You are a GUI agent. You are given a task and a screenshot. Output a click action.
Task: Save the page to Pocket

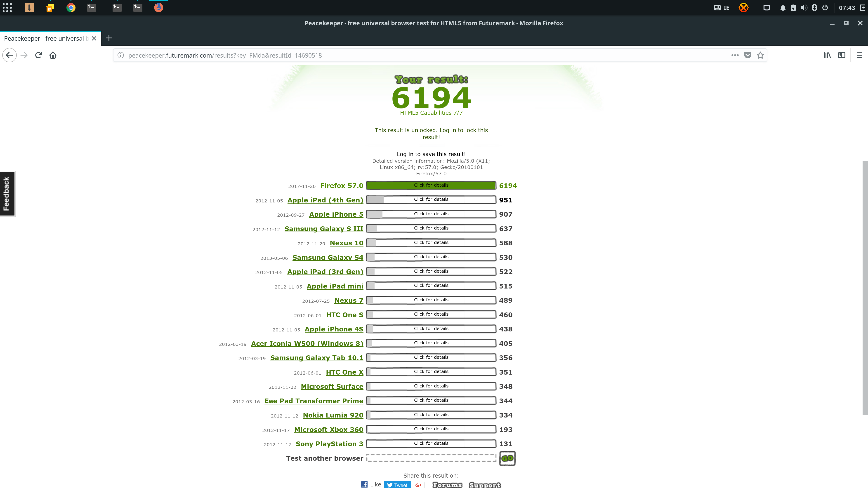[x=747, y=55]
